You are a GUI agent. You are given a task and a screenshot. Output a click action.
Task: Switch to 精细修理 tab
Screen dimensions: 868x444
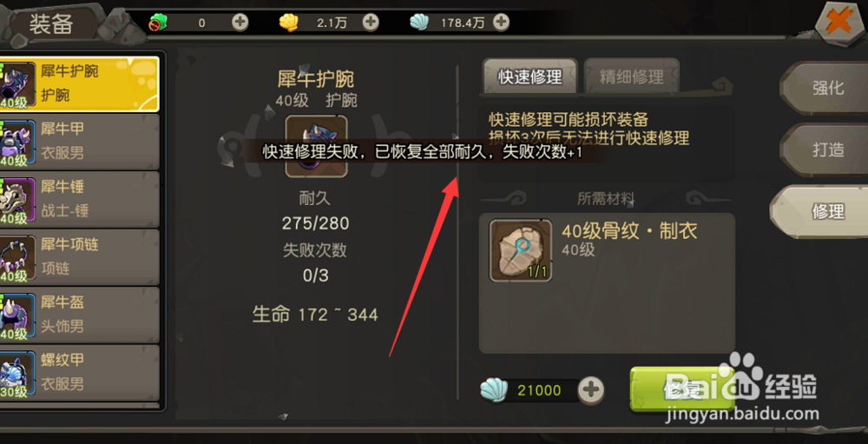pyautogui.click(x=632, y=76)
